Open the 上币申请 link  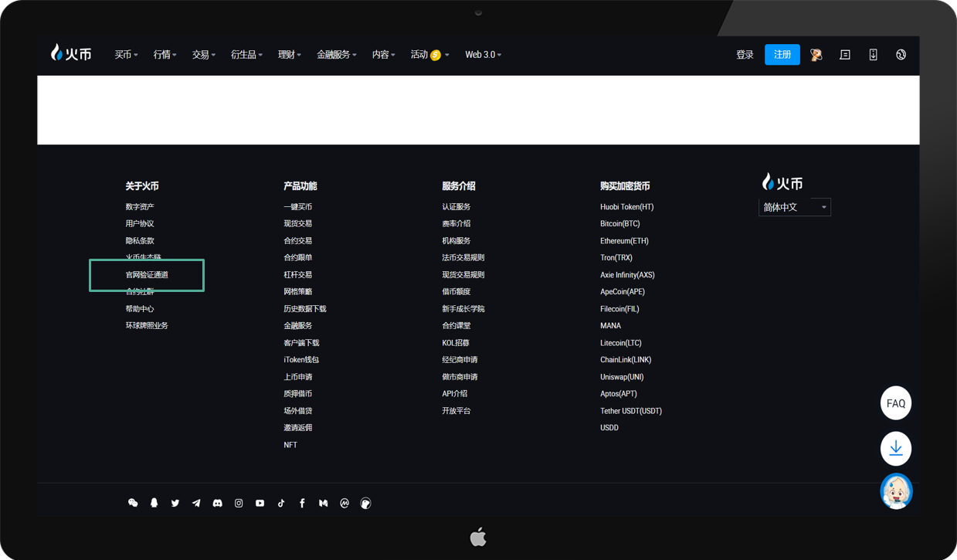[298, 377]
